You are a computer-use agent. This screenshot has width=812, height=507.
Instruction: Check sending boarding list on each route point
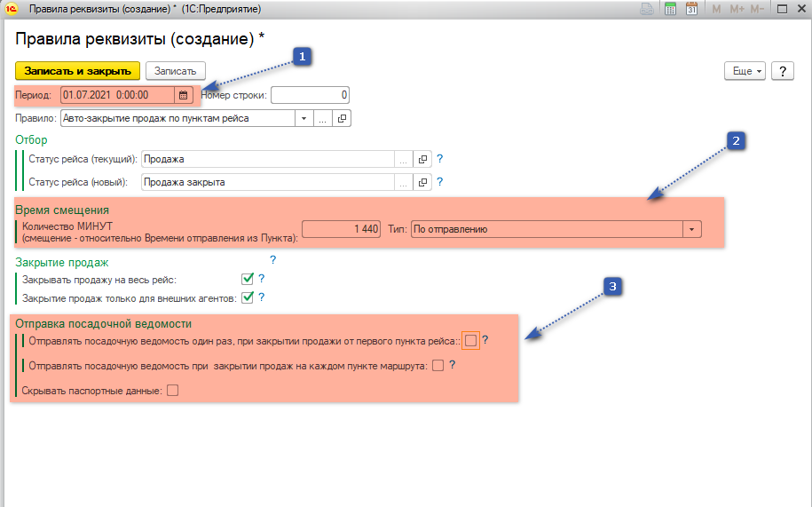pos(438,365)
